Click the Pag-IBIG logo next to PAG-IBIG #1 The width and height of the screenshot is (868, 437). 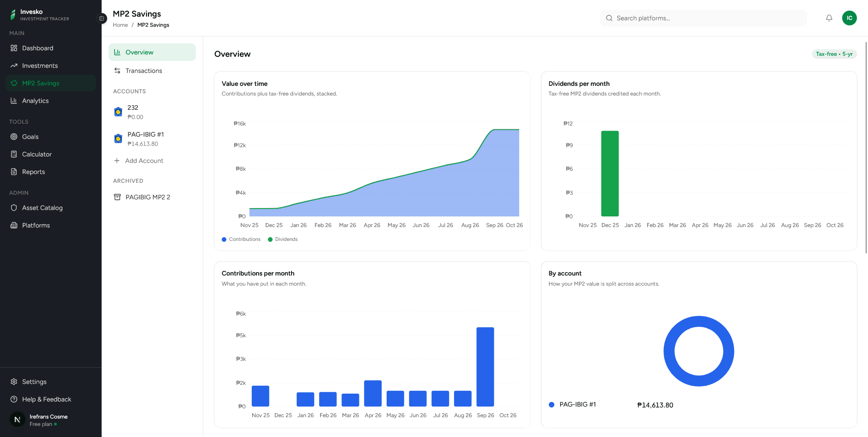click(118, 138)
